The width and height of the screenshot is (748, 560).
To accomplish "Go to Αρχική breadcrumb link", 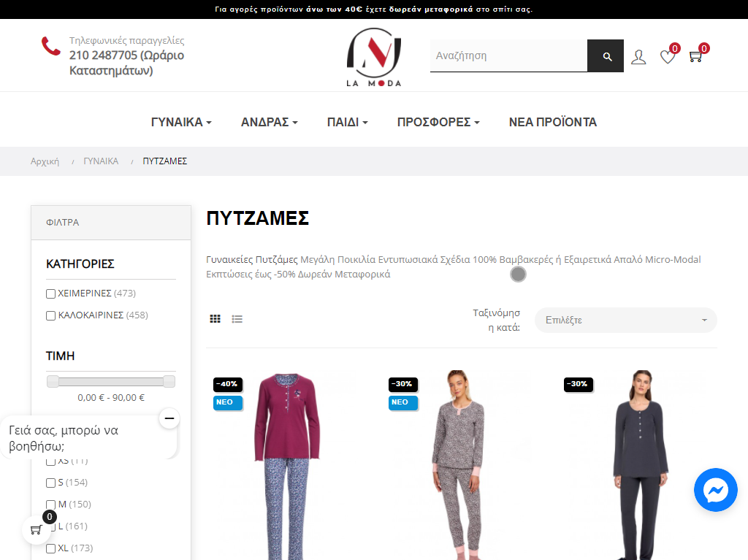I will click(x=45, y=161).
